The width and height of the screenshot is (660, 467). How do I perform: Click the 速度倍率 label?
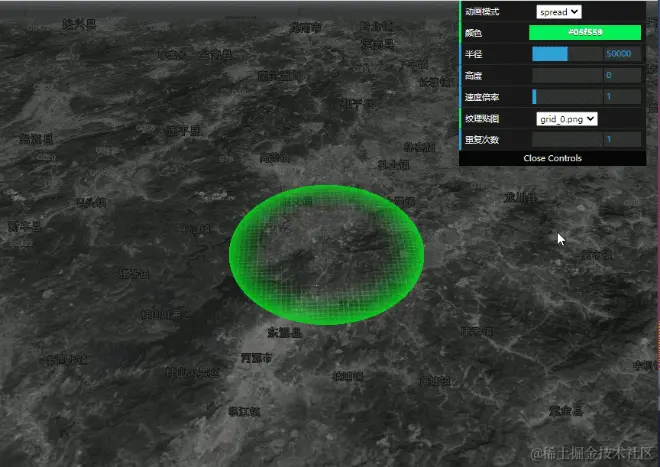(x=482, y=97)
